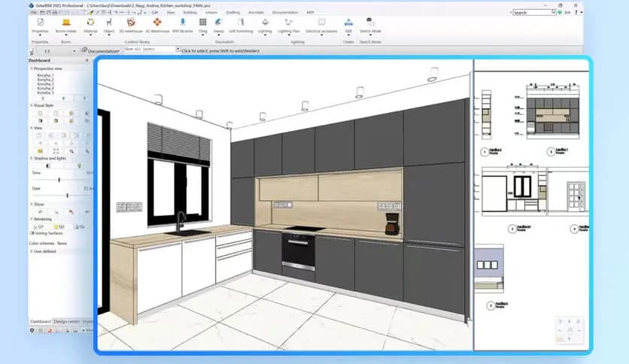Viewport: 629px width, 364px height.
Task: Click the settings gear icon in bottom bar
Action: coord(32,330)
